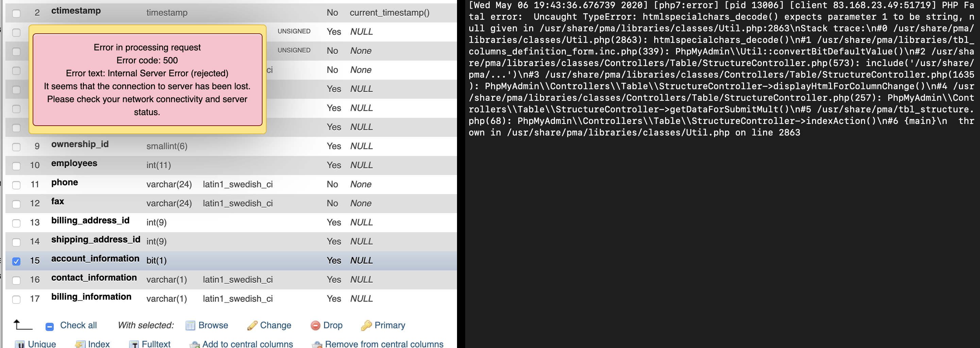Dismiss the pink Error code 500 message
This screenshot has height=348, width=980.
[147, 79]
